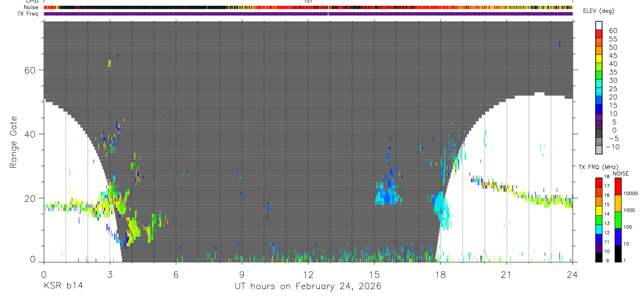Click the '24' tick on the UT hours axis
This screenshot has width=644, height=297.
click(x=572, y=274)
